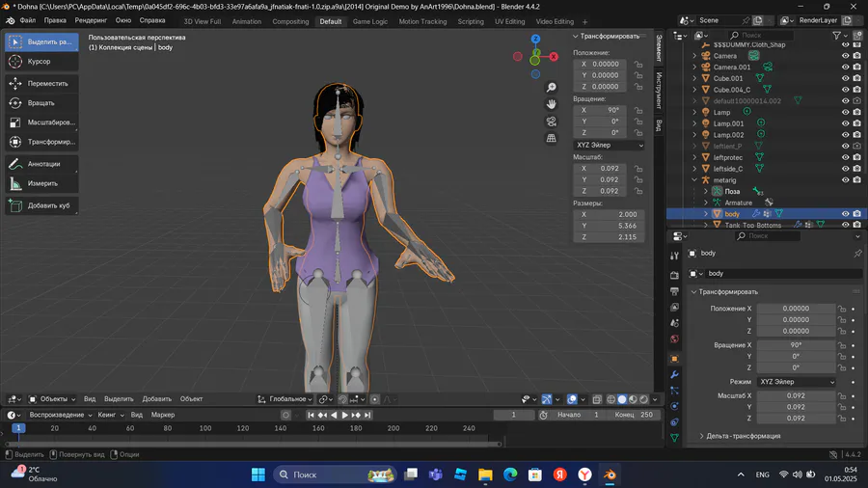Activate the Select Box (Выделить ра...) tool
Image resolution: width=868 pixels, height=488 pixels.
pyautogui.click(x=41, y=42)
